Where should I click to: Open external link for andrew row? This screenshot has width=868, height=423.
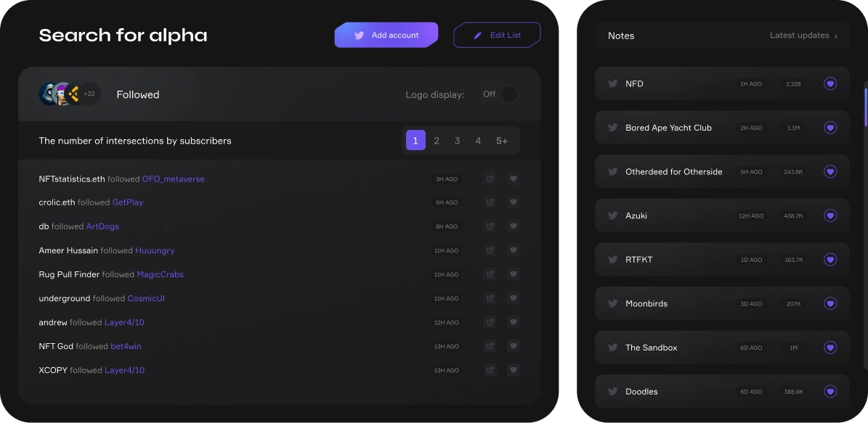(490, 322)
